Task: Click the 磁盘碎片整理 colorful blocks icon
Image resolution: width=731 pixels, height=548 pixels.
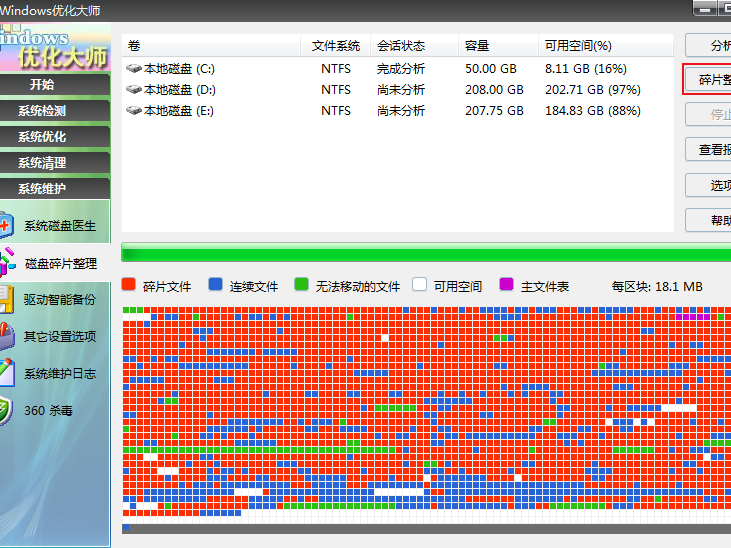Action: click(x=7, y=263)
